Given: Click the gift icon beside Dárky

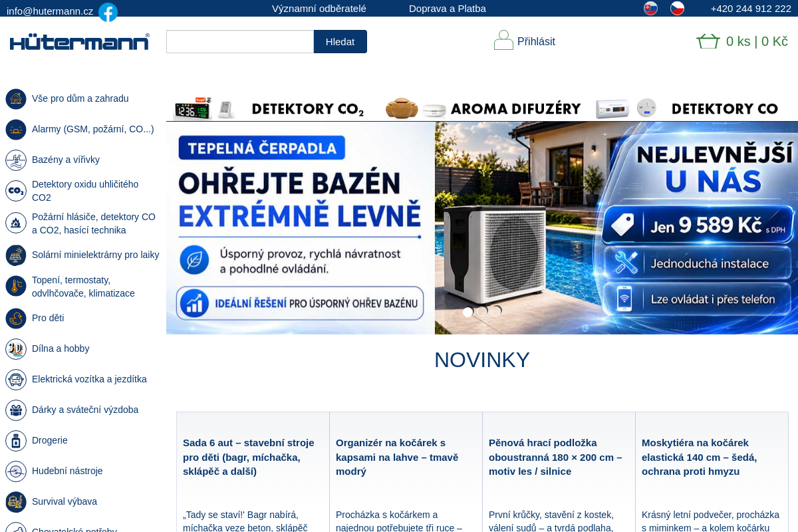Looking at the screenshot, I should [x=16, y=410].
